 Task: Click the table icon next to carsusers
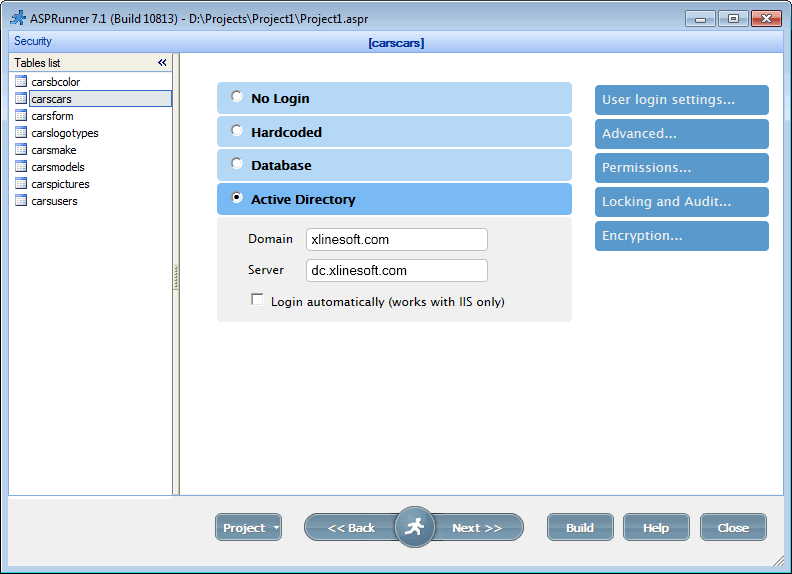21,201
